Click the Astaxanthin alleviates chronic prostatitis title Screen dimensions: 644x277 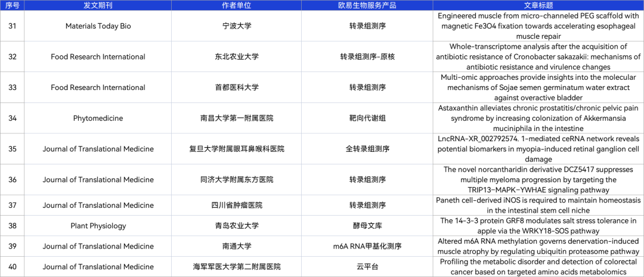[x=538, y=118]
